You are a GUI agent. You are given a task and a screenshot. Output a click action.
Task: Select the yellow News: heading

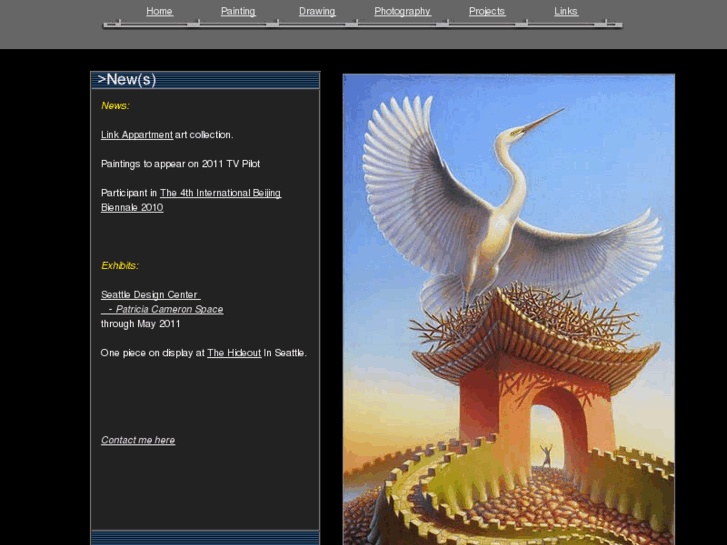click(x=115, y=106)
